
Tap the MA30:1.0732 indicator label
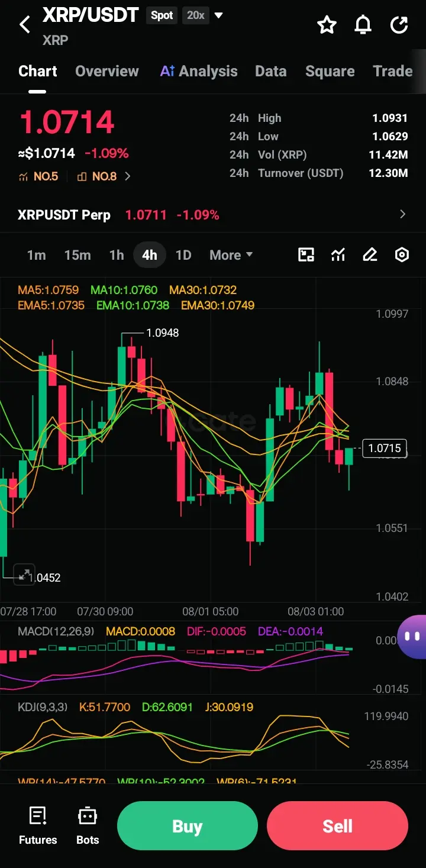point(203,291)
